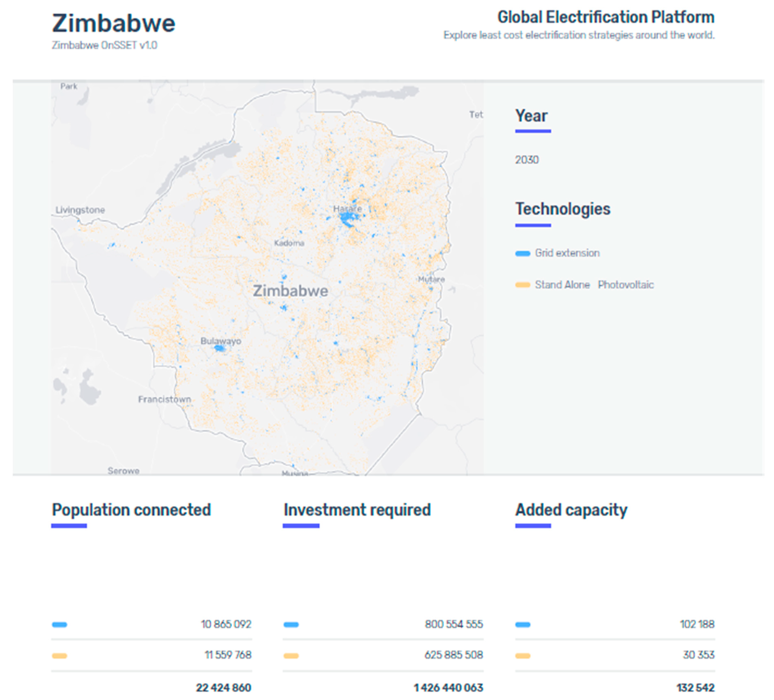774x700 pixels.
Task: Click orange marker under Investment required
Action: click(x=291, y=656)
